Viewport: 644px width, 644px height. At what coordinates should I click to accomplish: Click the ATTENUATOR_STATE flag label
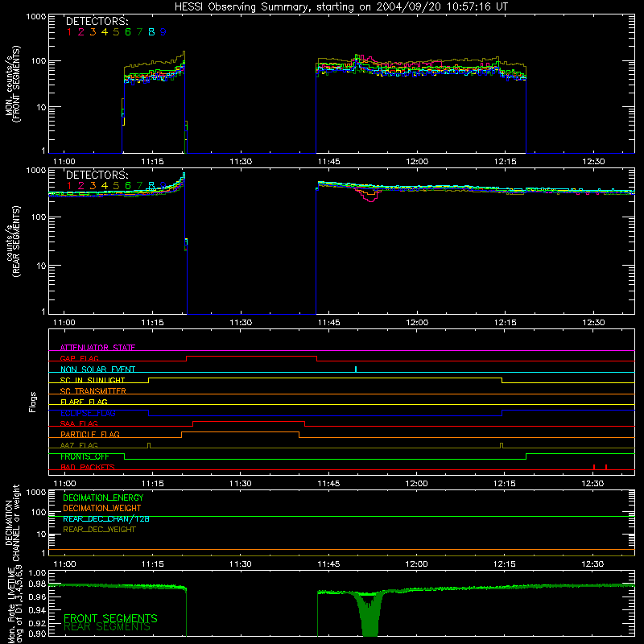tap(97, 348)
